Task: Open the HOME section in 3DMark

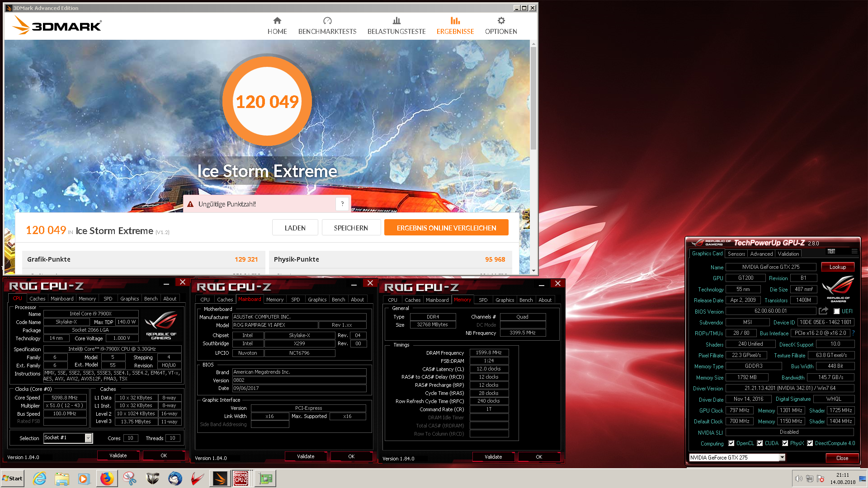Action: tap(277, 26)
